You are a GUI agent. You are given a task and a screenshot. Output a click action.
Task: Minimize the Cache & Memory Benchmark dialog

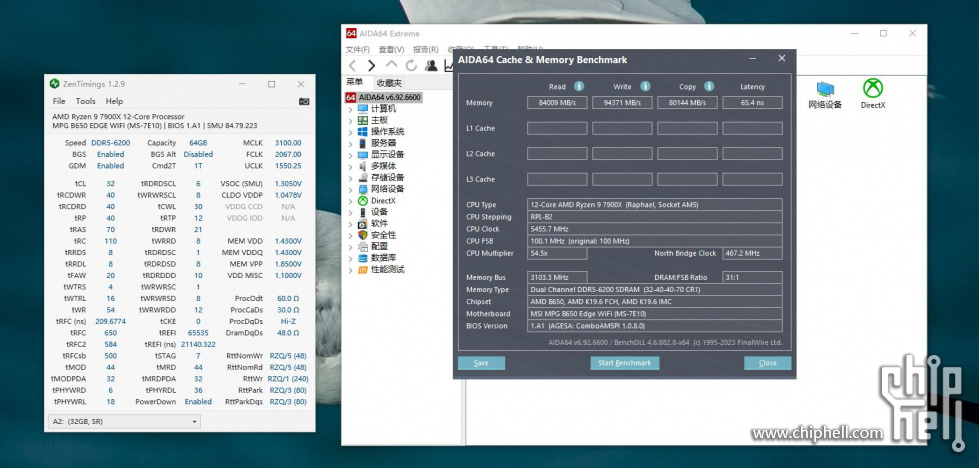point(752,59)
